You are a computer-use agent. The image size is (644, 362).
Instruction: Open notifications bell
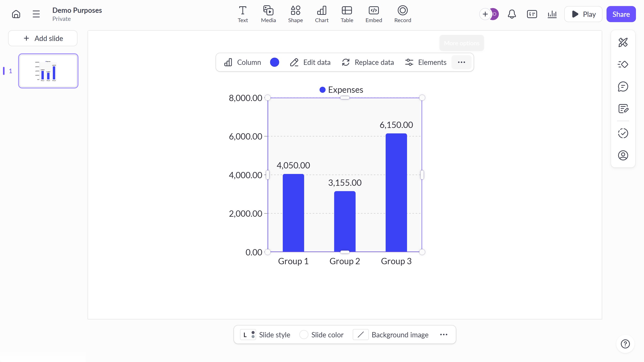[512, 14]
